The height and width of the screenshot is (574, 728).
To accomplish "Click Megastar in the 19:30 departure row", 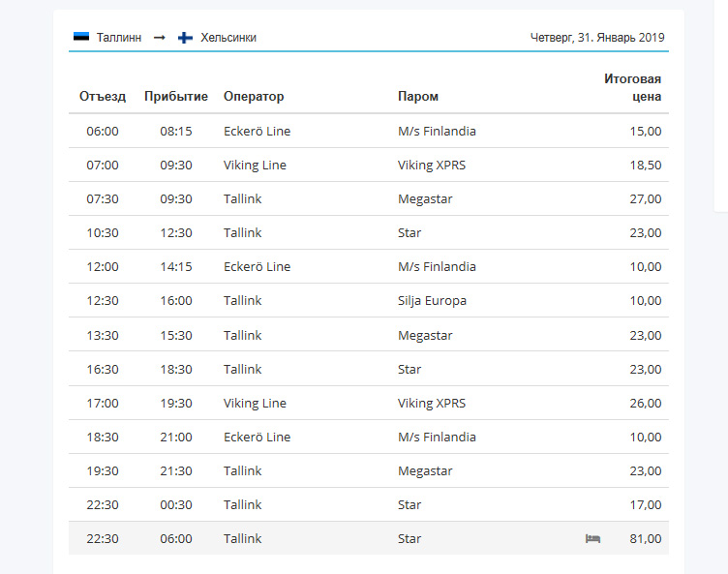I will coord(425,471).
